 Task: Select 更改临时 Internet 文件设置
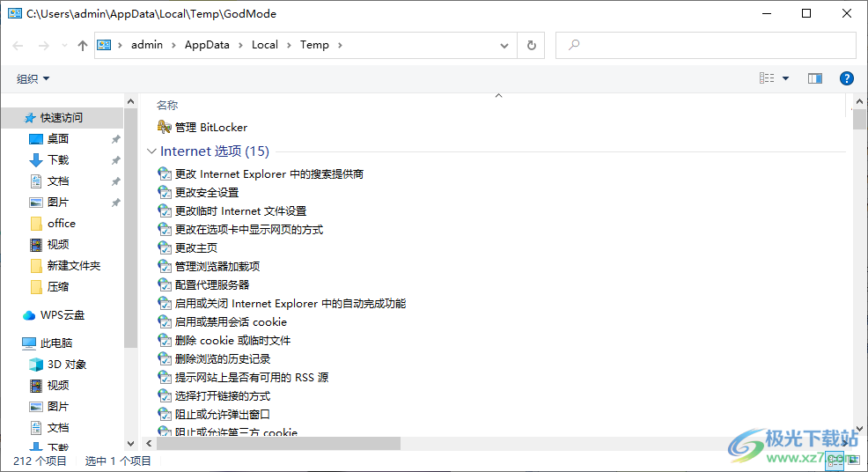(x=232, y=211)
